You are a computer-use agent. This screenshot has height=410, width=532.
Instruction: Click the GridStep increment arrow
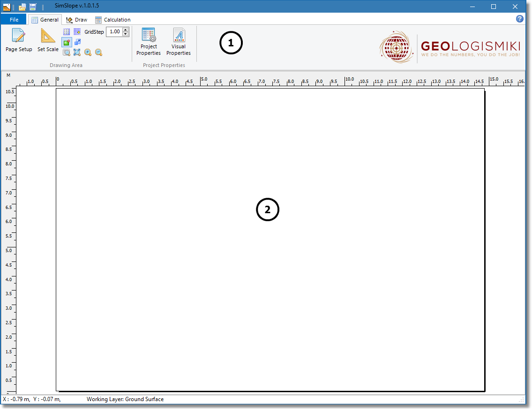click(x=125, y=29)
